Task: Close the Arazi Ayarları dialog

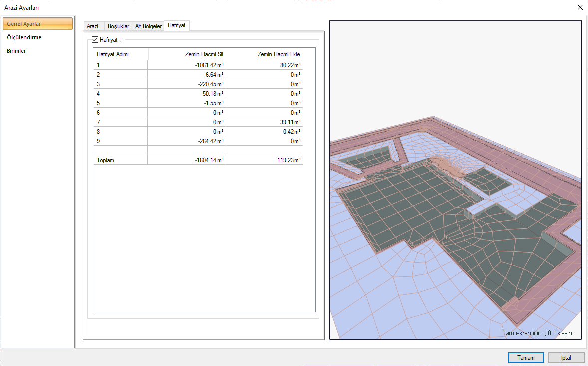Action: [580, 7]
